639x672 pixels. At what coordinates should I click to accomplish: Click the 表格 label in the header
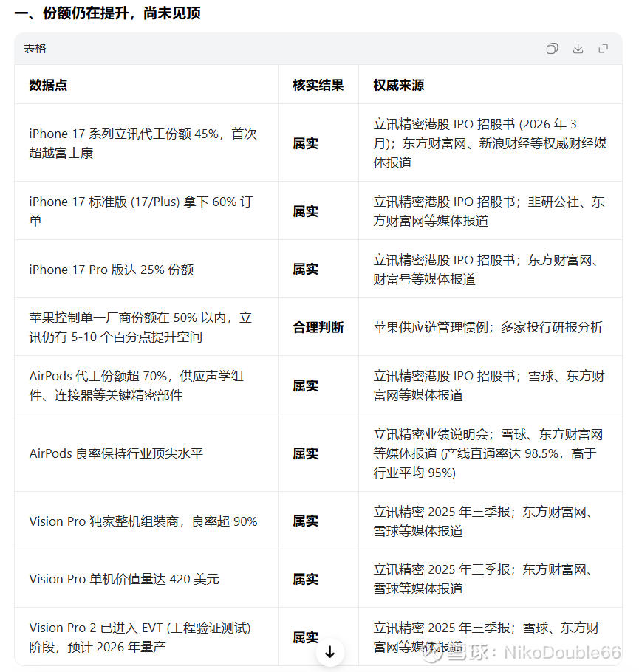35,49
